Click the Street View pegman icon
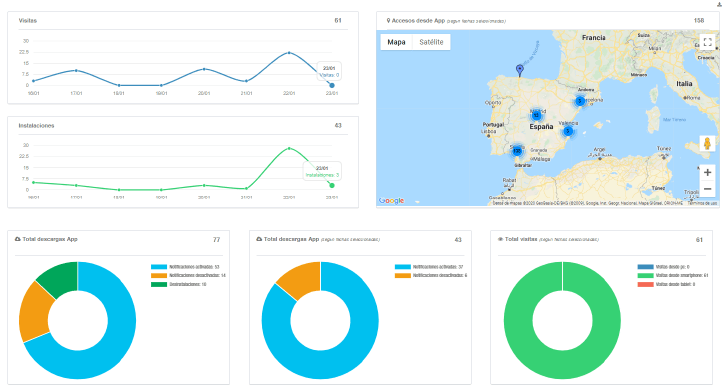This screenshot has width=728, height=392. pyautogui.click(x=707, y=144)
